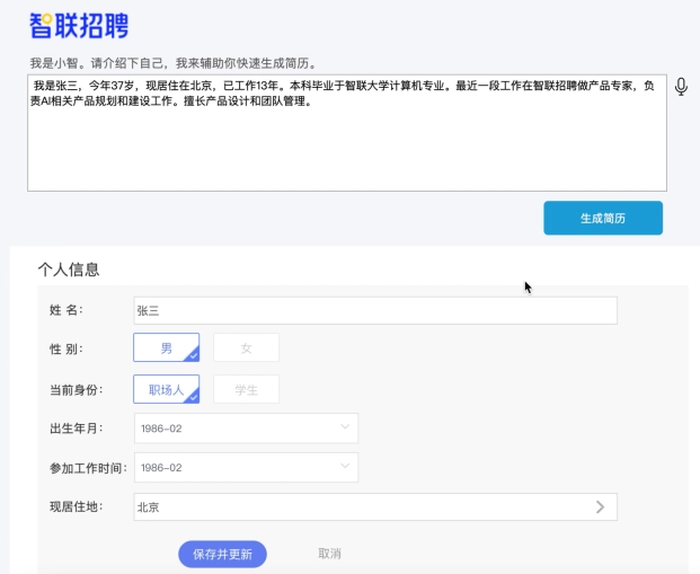This screenshot has width=700, height=574.
Task: Click the 1986-02 birth date value
Action: pos(161,428)
